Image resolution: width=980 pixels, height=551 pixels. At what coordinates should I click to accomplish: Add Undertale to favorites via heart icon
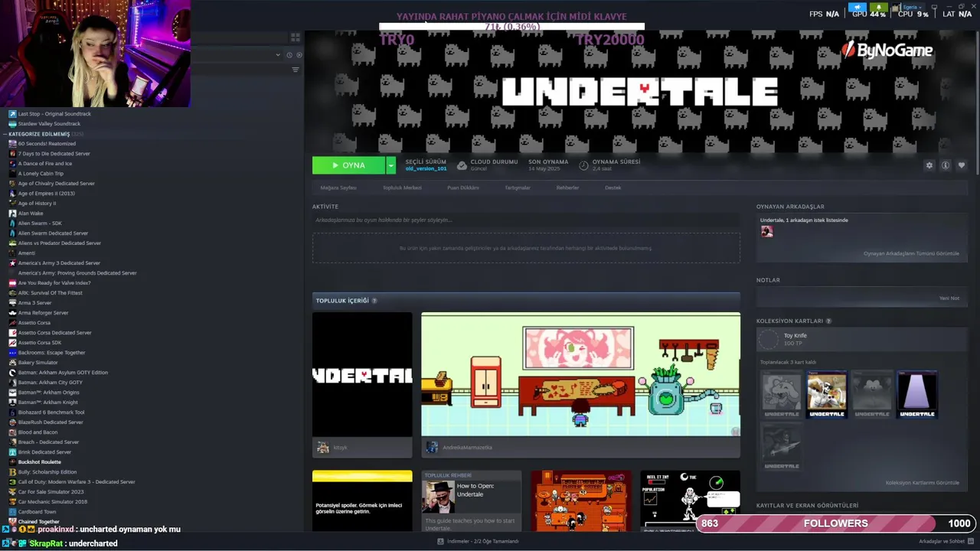point(962,165)
